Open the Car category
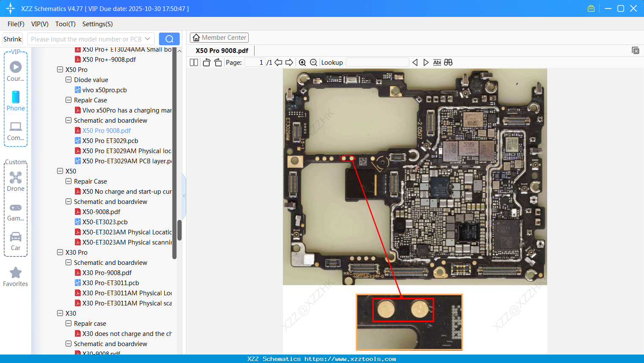The height and width of the screenshot is (363, 644). [16, 240]
